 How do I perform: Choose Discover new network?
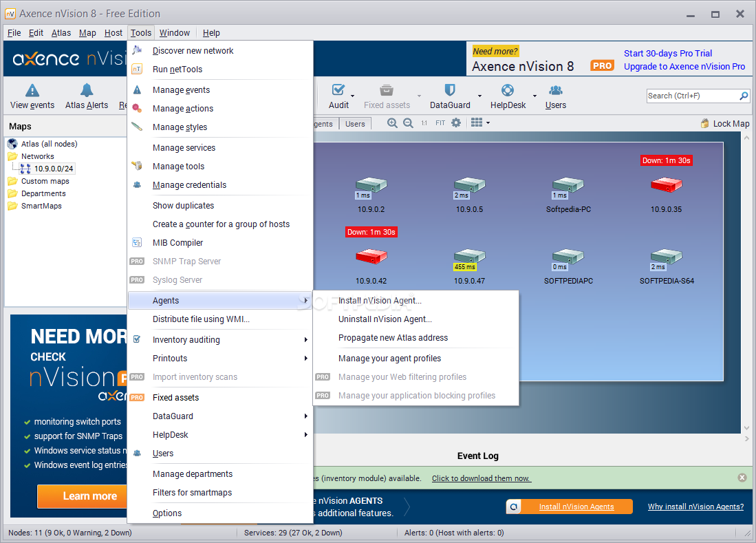click(220, 51)
